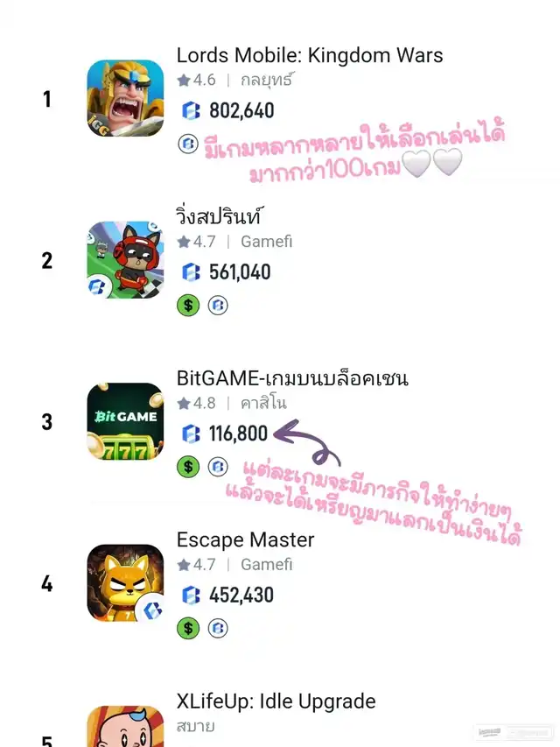Open the XLifeUp baby icon
Screen dimensions: 560x747
click(x=125, y=726)
